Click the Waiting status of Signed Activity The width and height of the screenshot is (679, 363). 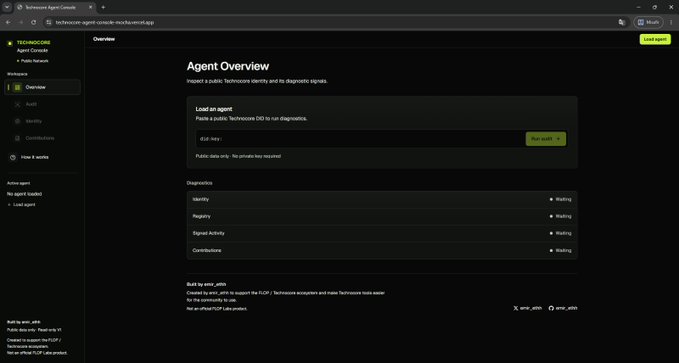560,233
